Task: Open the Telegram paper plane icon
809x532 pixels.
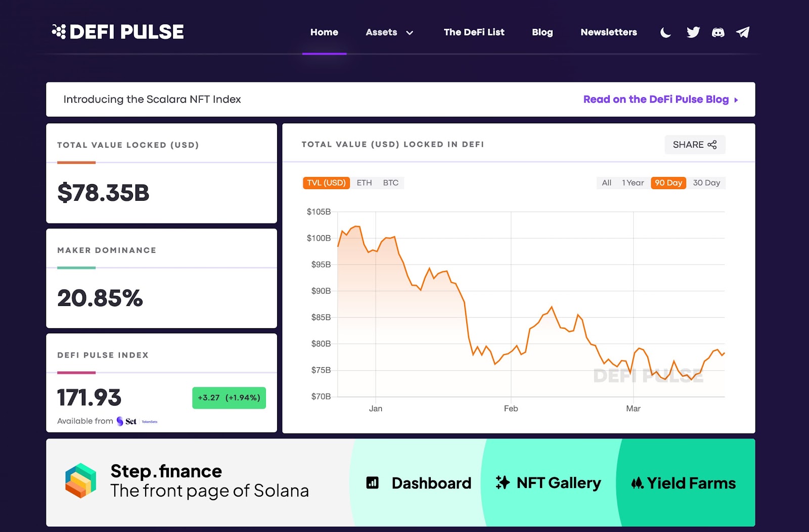Action: [743, 32]
